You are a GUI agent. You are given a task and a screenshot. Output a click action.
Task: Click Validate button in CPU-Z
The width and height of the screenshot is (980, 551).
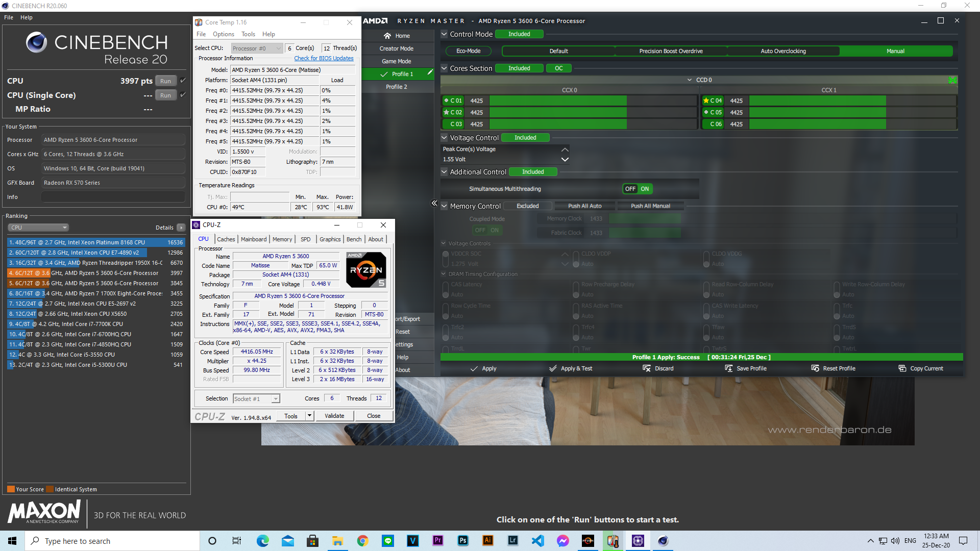click(x=334, y=416)
